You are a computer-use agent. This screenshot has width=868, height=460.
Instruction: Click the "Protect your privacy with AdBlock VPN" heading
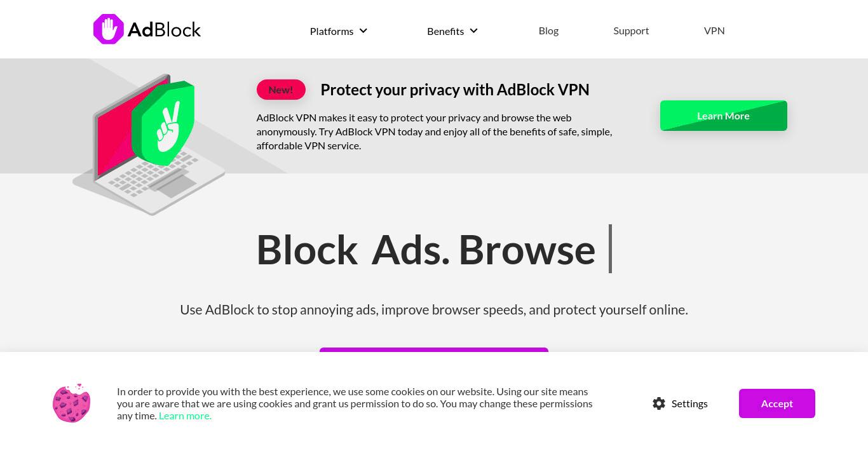pos(455,90)
